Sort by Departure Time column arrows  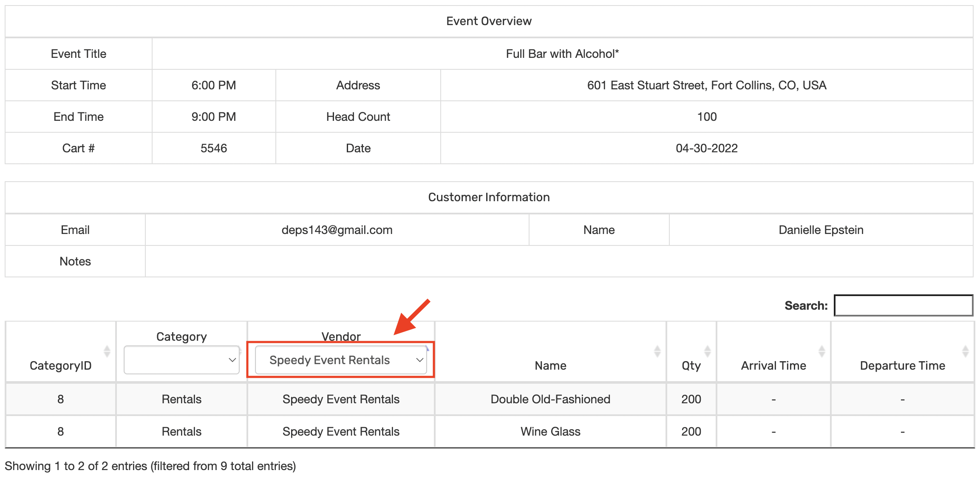965,351
